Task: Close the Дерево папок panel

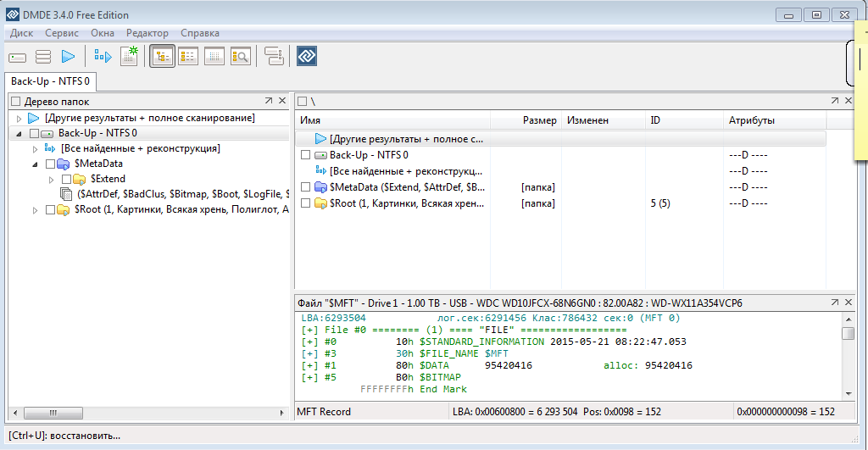Action: click(282, 101)
